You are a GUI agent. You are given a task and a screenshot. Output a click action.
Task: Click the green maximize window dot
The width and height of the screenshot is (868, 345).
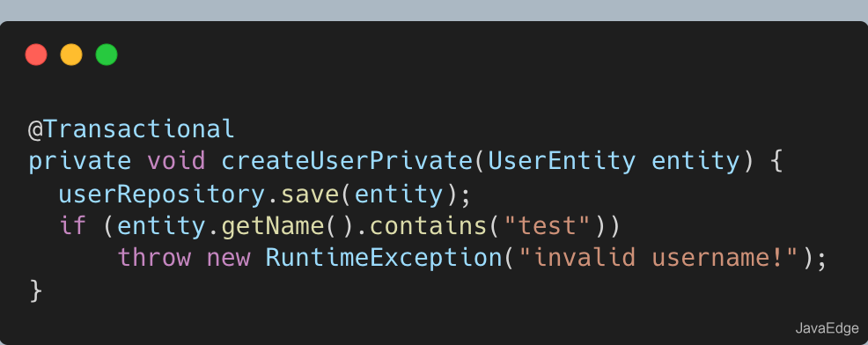click(107, 55)
